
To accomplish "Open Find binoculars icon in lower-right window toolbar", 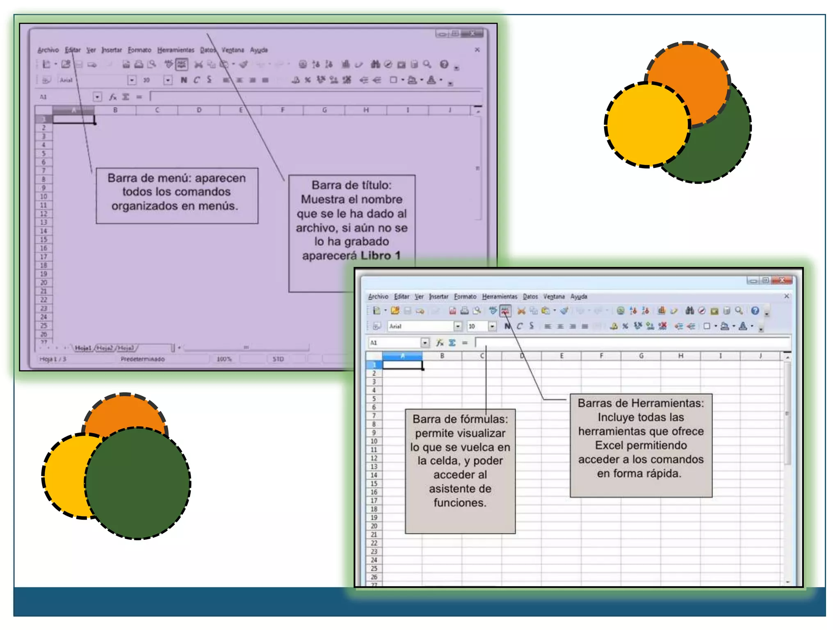I will [690, 310].
